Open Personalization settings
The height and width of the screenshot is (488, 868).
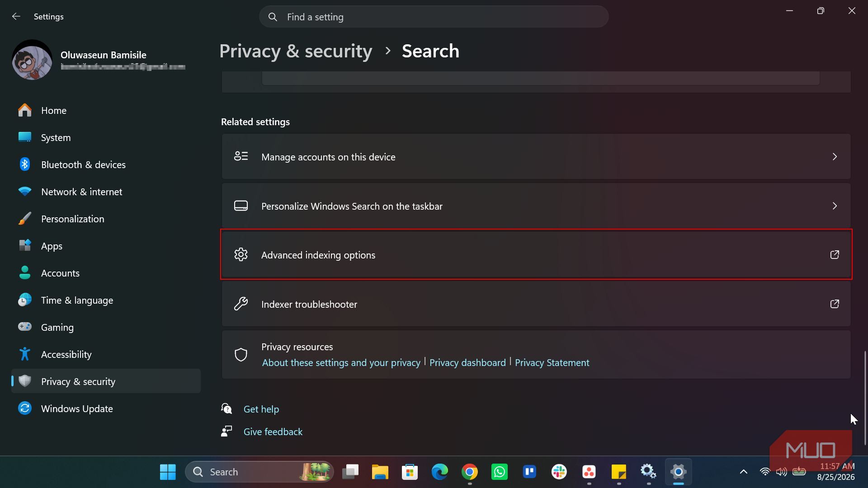click(106, 219)
